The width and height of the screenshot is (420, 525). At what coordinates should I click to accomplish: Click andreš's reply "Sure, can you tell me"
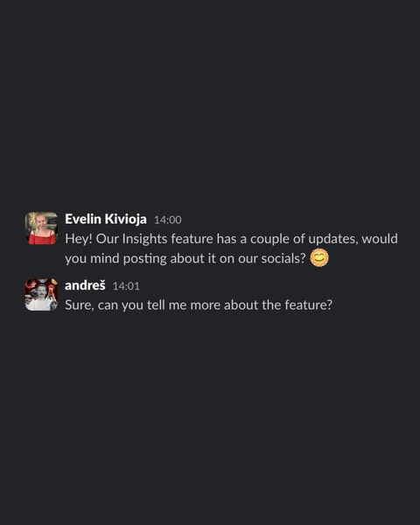coord(199,305)
